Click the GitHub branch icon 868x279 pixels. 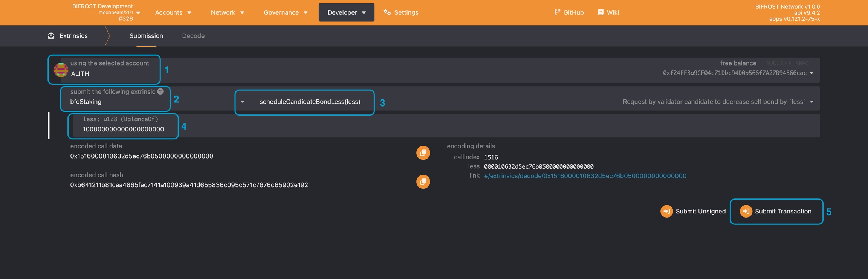[557, 12]
